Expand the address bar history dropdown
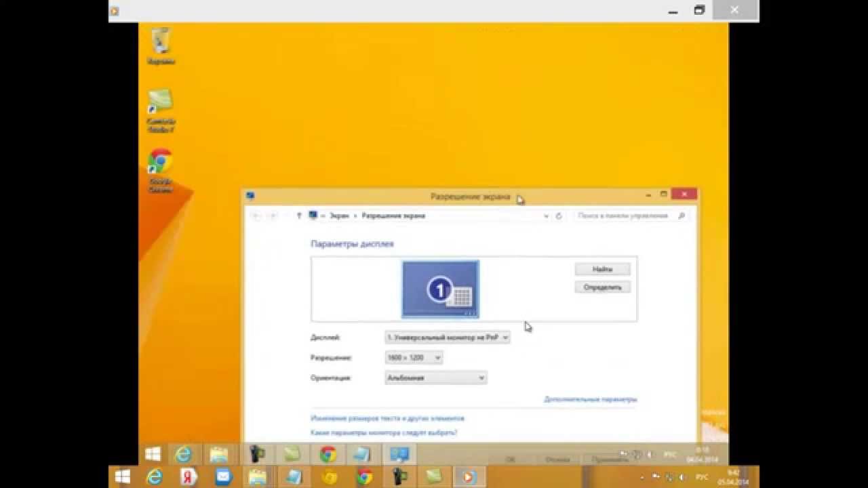Image resolution: width=868 pixels, height=488 pixels. click(x=546, y=216)
